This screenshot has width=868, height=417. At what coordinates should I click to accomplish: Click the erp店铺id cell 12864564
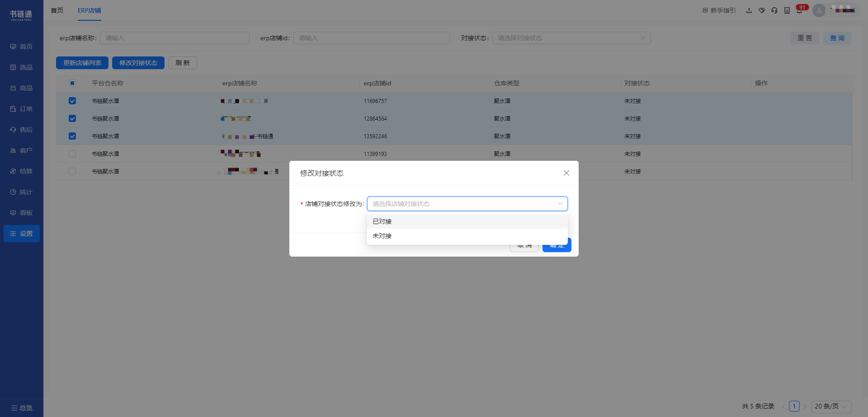point(375,119)
